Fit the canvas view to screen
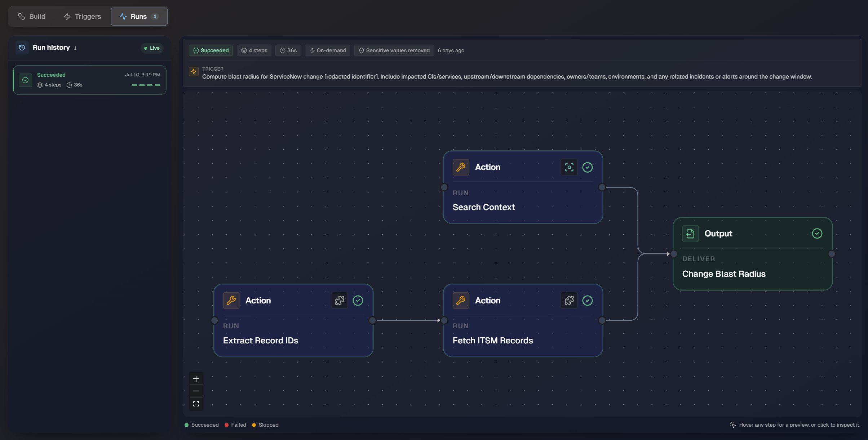868x440 pixels. click(196, 404)
